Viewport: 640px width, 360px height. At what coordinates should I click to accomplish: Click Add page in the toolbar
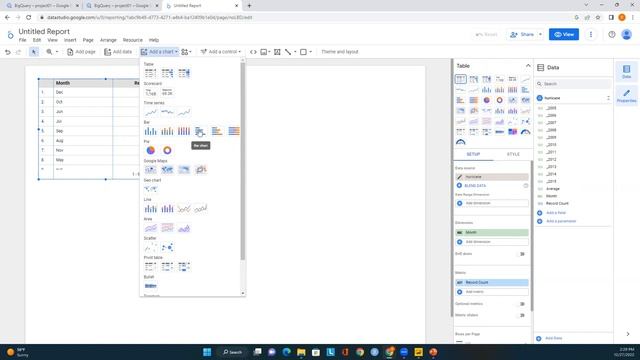[x=81, y=52]
